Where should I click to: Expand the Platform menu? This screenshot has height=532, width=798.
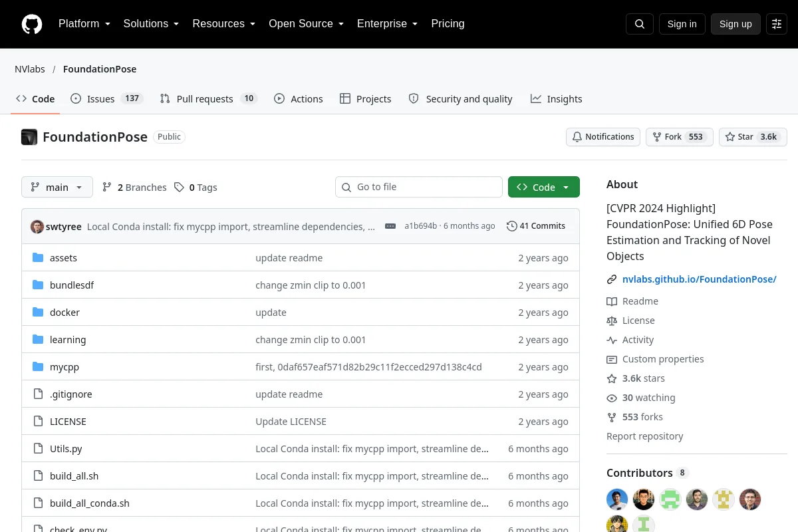[x=84, y=24]
